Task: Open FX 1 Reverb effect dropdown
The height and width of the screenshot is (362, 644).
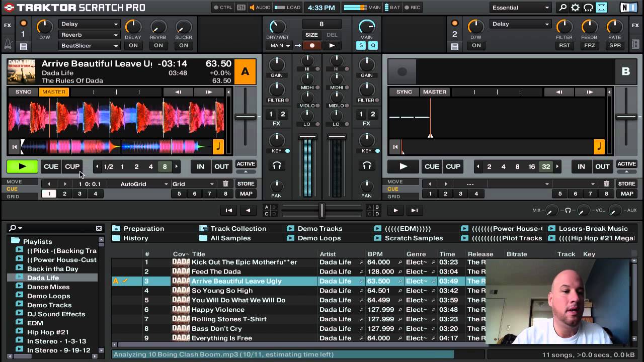Action: 89,35
